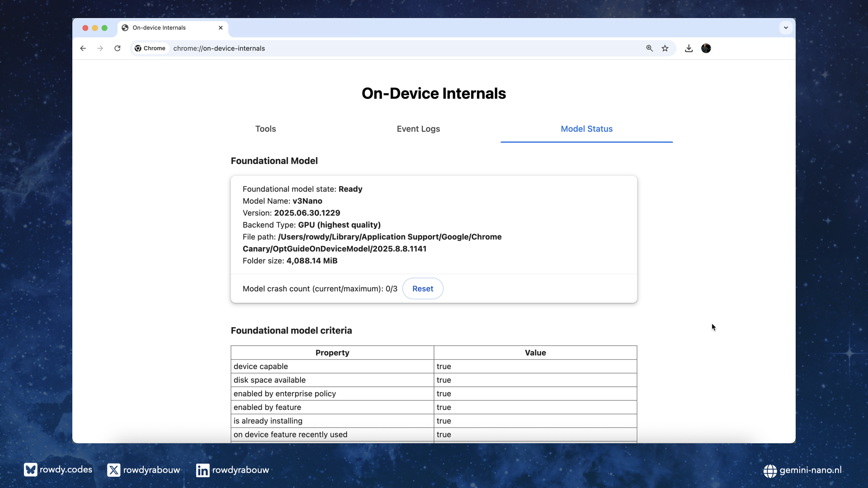Switch to the Tools tab
This screenshot has width=868, height=488.
(x=265, y=129)
